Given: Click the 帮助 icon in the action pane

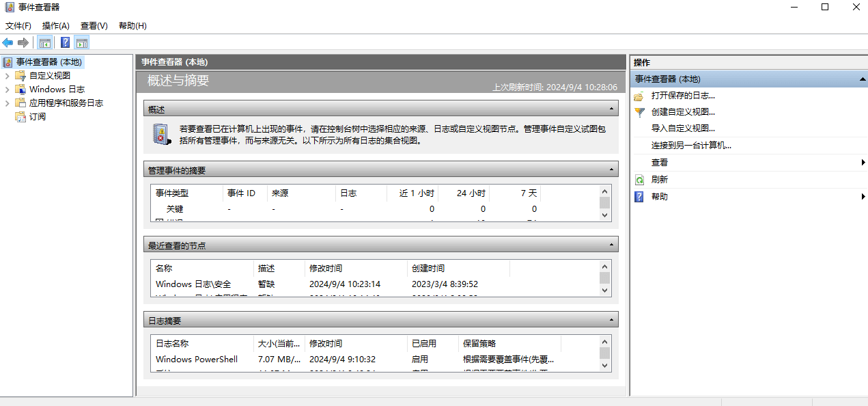Looking at the screenshot, I should (x=641, y=196).
